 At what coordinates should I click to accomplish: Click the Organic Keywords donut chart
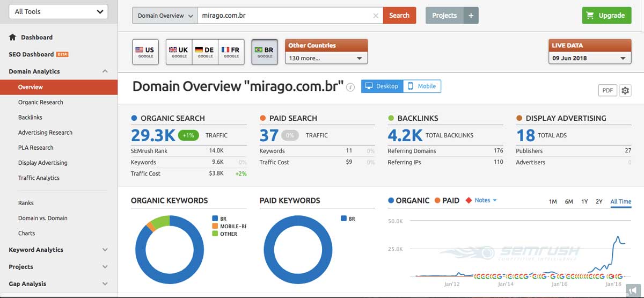click(x=170, y=250)
